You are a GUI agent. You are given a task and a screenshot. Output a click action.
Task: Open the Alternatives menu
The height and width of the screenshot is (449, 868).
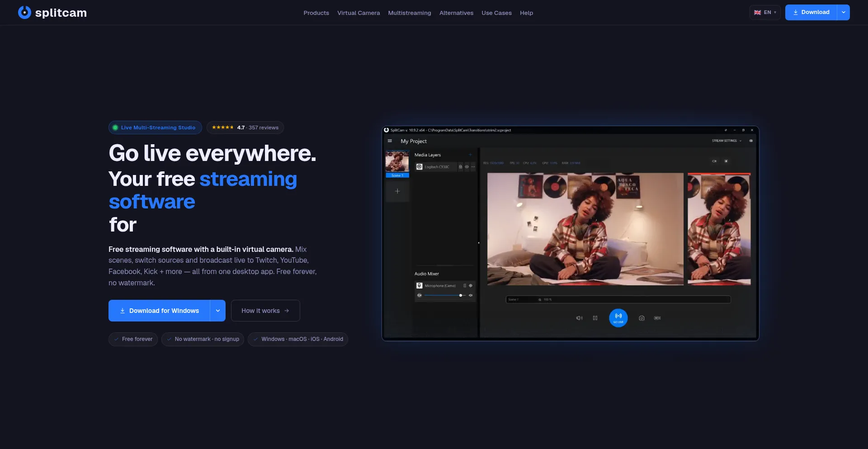point(456,13)
